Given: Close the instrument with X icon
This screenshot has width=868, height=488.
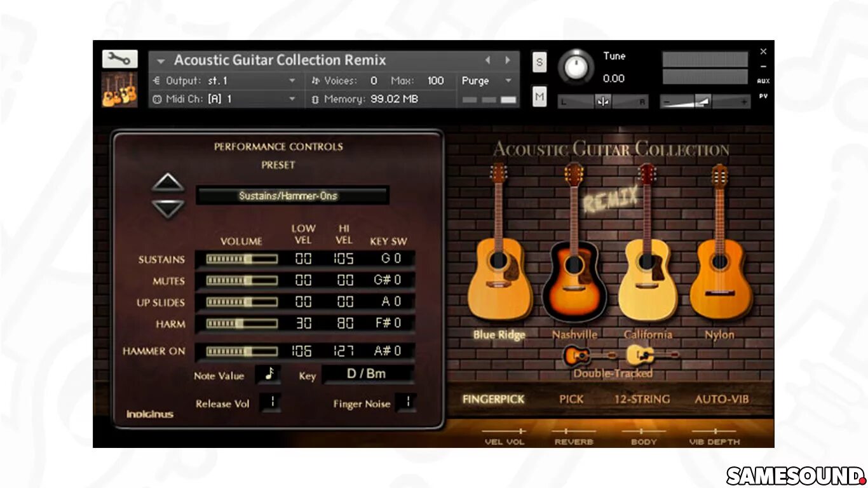Looking at the screenshot, I should point(763,51).
